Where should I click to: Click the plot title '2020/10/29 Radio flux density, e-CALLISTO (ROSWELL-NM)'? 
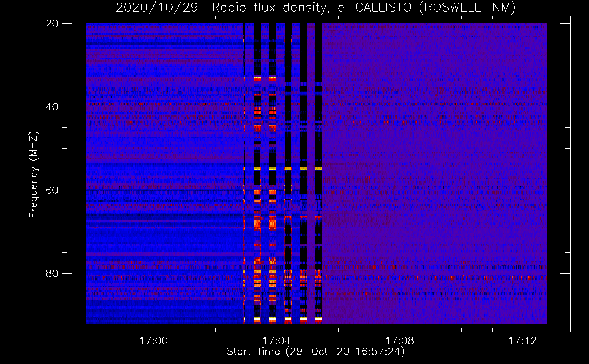pyautogui.click(x=316, y=7)
